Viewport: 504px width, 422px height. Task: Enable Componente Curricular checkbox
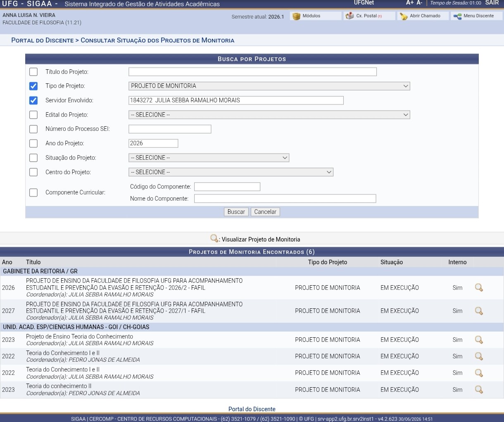coord(33,192)
